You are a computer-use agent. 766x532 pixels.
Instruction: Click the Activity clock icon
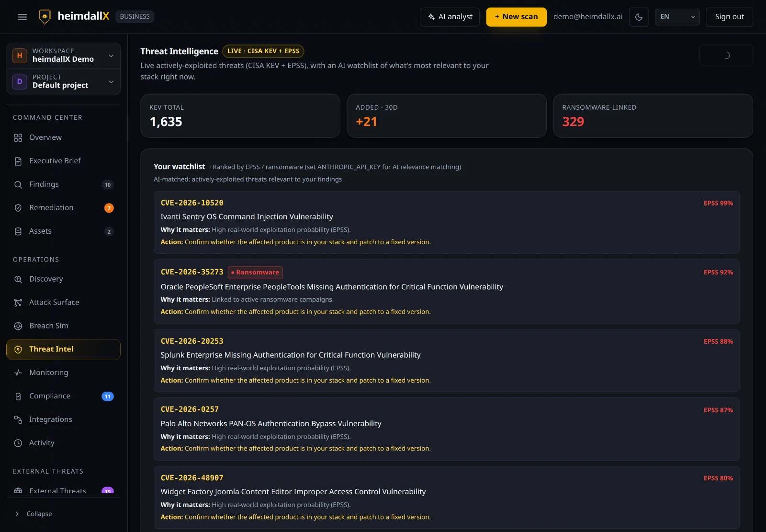click(18, 443)
